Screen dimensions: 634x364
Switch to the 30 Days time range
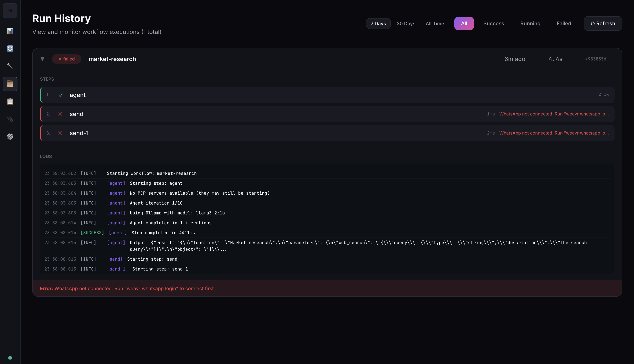pos(406,23)
